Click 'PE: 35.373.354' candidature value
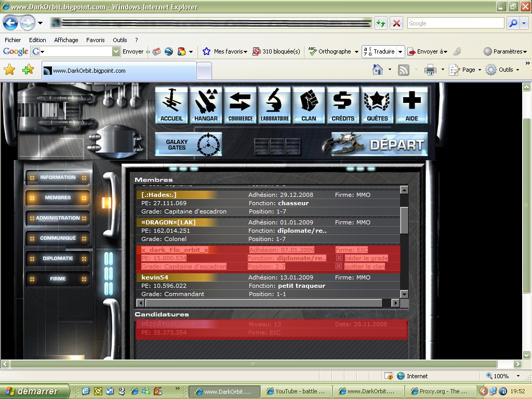The image size is (532, 399). [164, 332]
